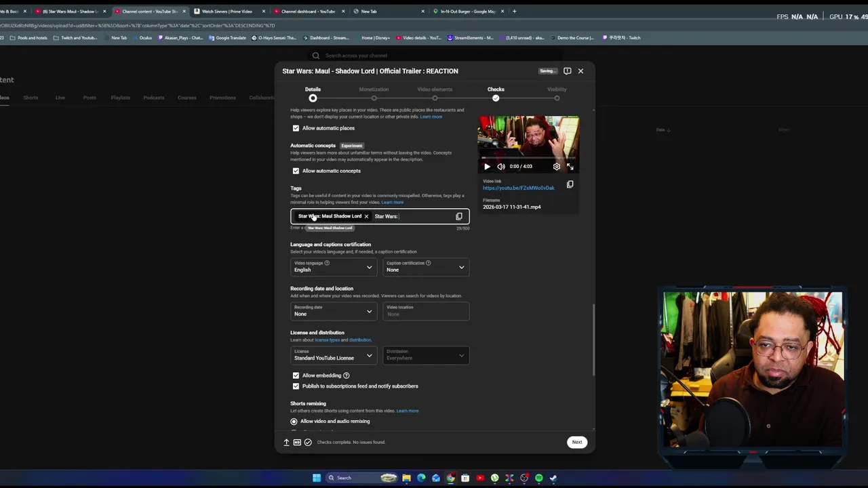
Task: Play the video preview
Action: pos(487,166)
